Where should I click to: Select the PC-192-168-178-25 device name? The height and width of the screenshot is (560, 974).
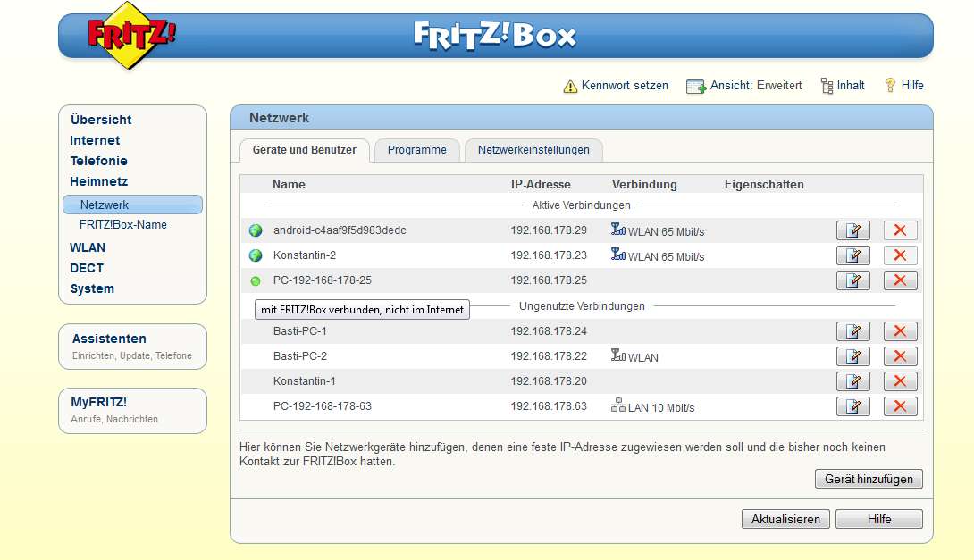[x=323, y=280]
